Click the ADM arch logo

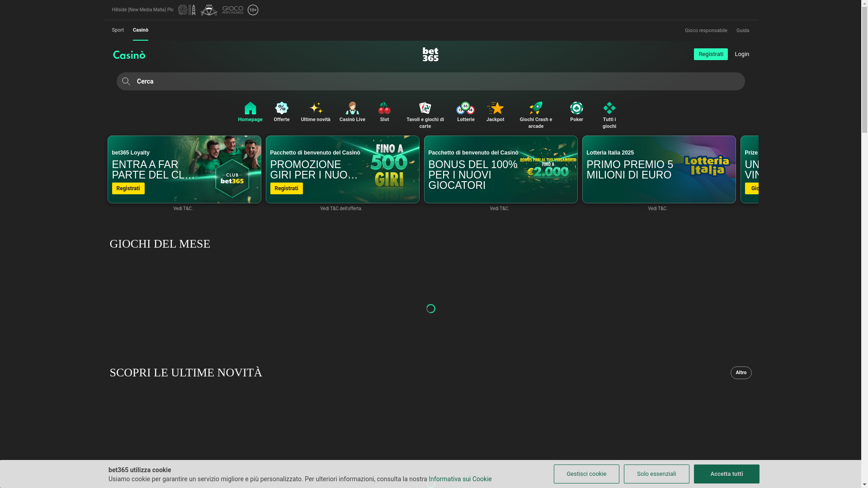click(209, 10)
